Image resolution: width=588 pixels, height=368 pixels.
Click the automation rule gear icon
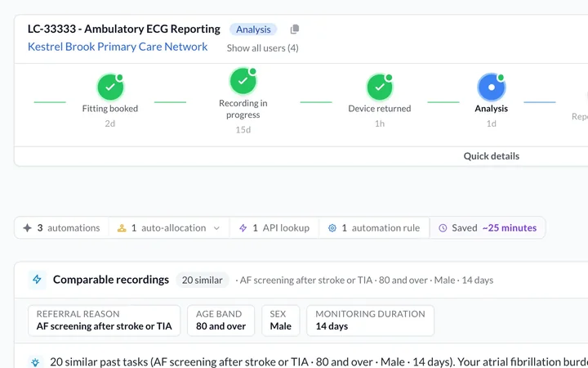(332, 228)
